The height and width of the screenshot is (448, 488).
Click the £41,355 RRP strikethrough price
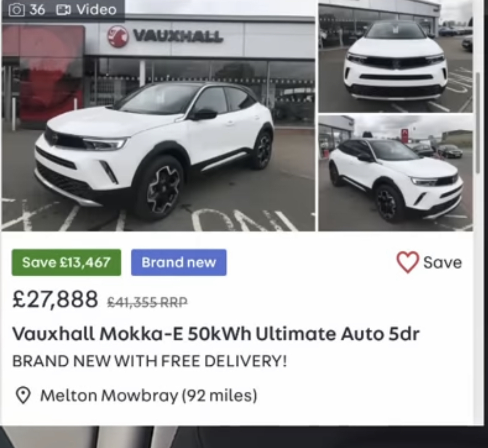click(147, 302)
